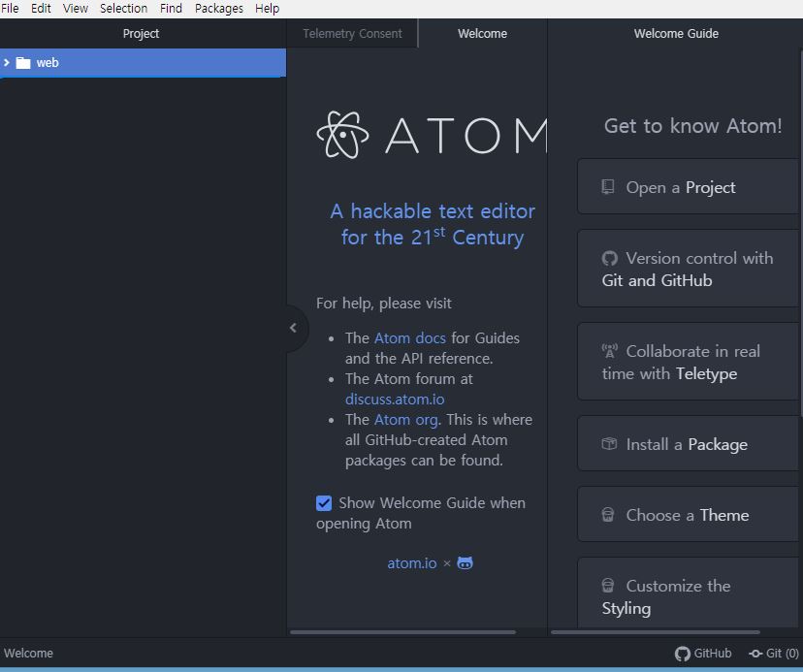Open the Atom org link
This screenshot has width=803, height=672.
pos(406,420)
